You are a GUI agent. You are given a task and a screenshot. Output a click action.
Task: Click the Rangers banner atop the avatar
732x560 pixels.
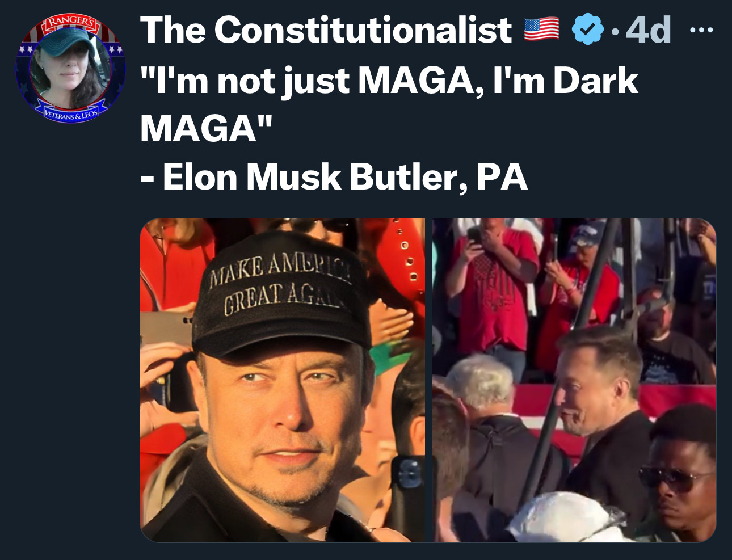[x=71, y=24]
